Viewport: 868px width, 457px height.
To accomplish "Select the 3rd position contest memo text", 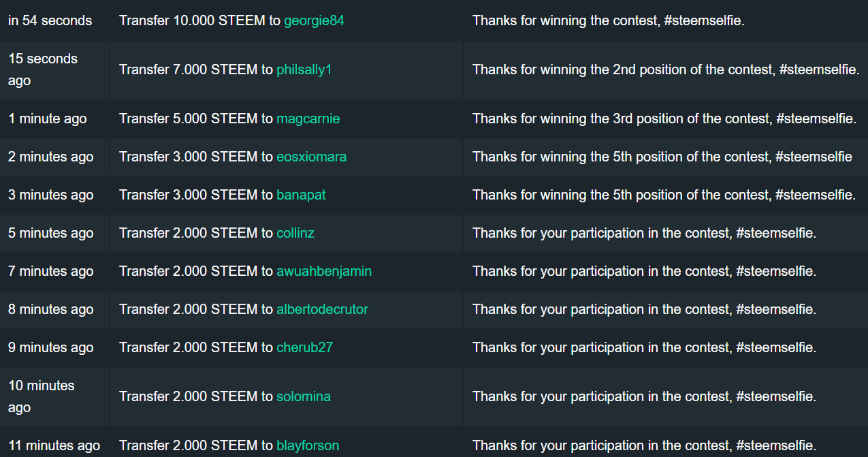I will (664, 119).
